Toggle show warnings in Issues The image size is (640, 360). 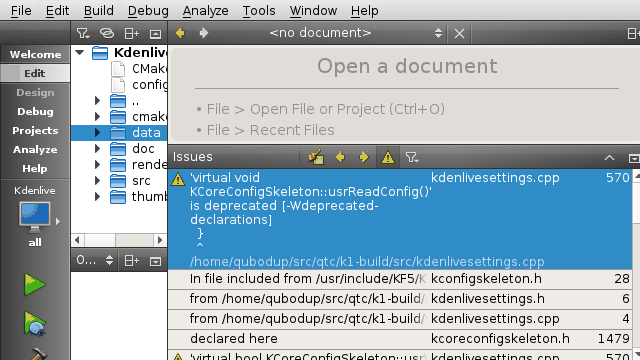pyautogui.click(x=388, y=157)
